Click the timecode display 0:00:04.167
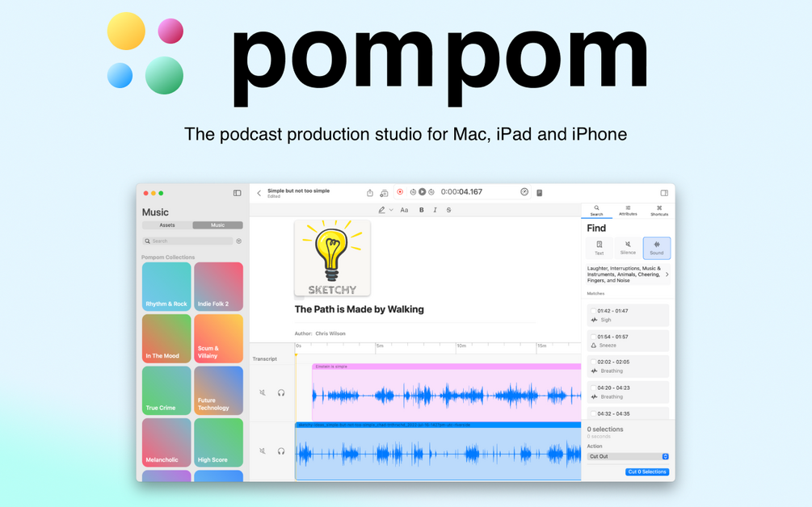This screenshot has width=812, height=507. tap(461, 192)
